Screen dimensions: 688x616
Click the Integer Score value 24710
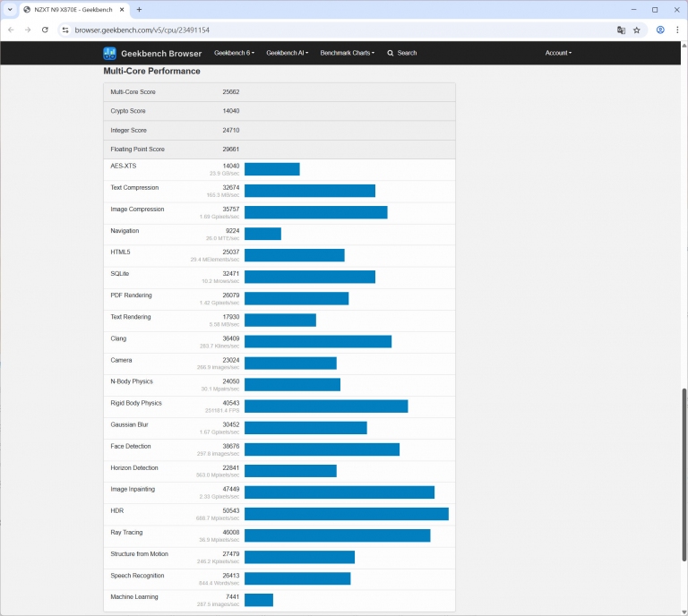tap(231, 130)
